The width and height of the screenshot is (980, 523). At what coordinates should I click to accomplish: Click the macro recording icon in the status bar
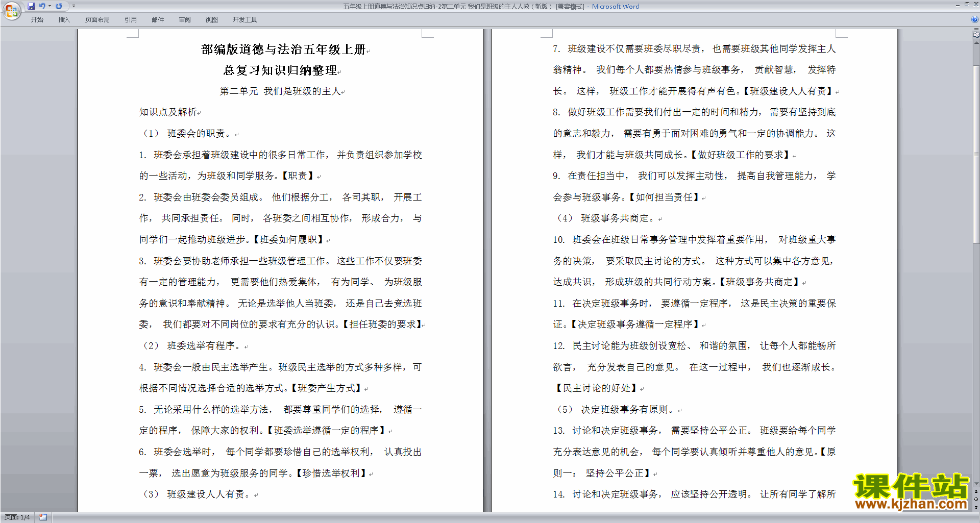43,517
